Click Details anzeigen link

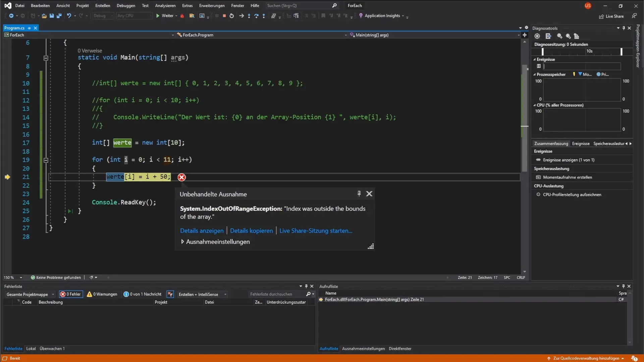pos(202,231)
